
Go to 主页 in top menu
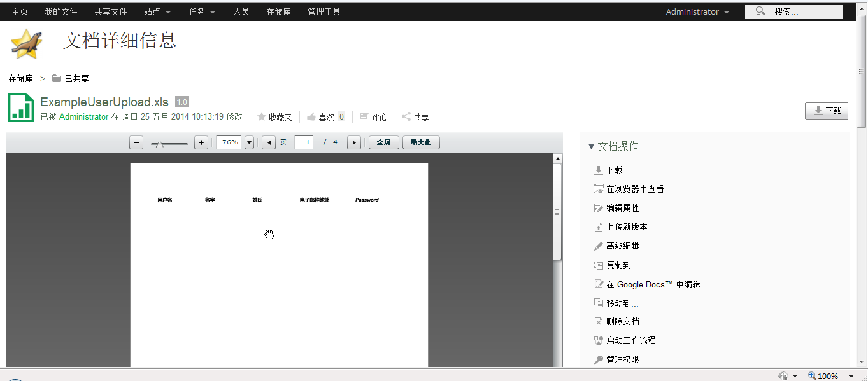click(x=20, y=11)
